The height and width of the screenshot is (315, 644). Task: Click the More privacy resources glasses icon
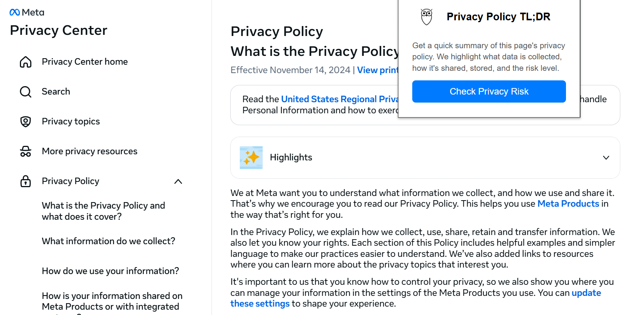[x=25, y=151]
